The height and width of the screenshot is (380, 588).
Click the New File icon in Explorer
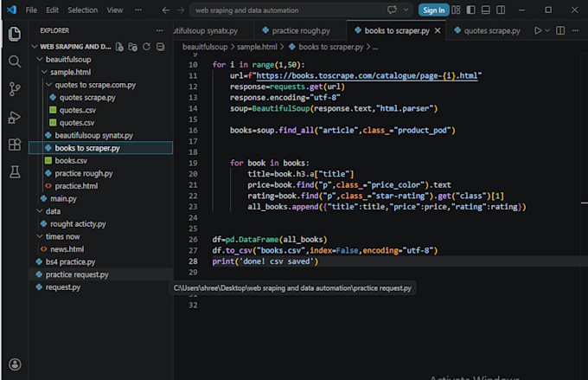coord(119,47)
